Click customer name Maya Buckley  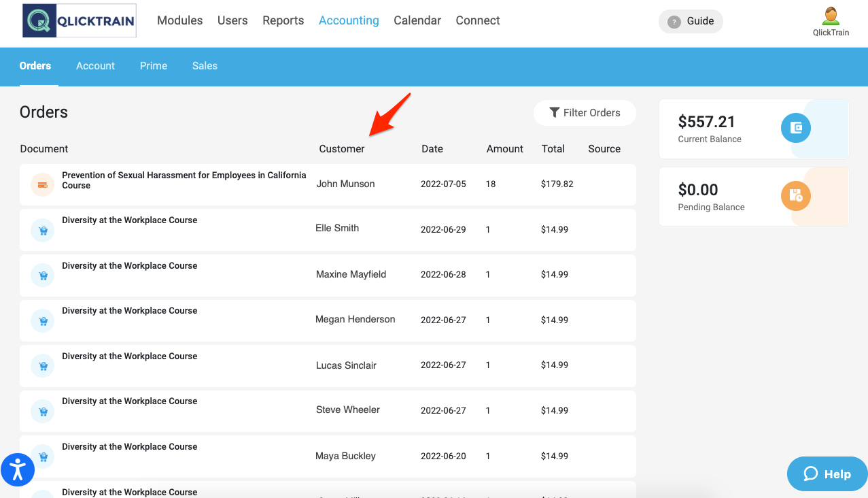(x=346, y=456)
